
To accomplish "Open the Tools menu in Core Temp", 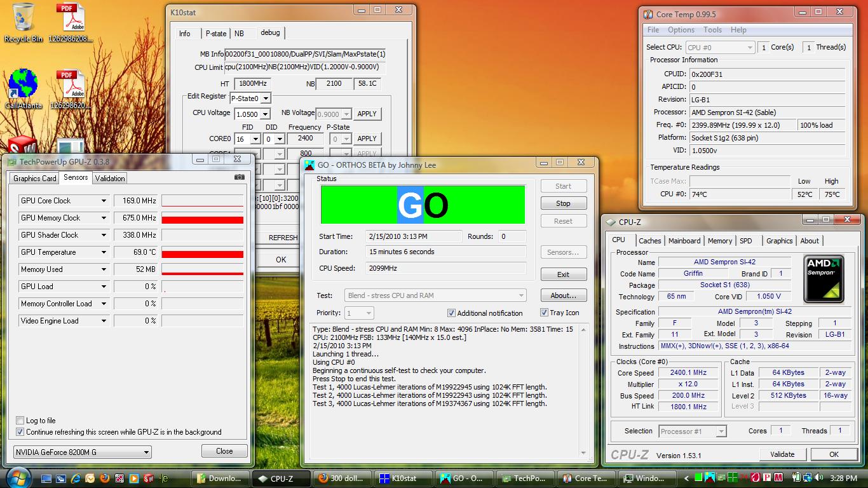I will coord(712,30).
